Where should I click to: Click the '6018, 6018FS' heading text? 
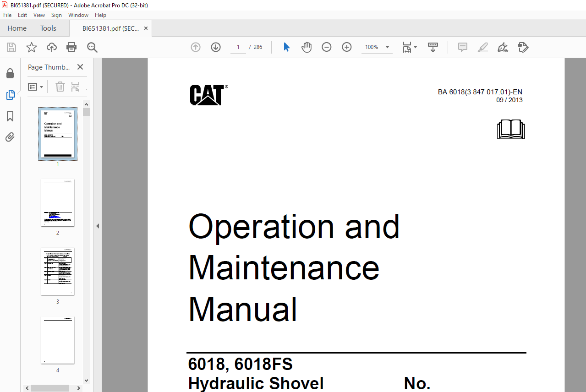(x=240, y=365)
